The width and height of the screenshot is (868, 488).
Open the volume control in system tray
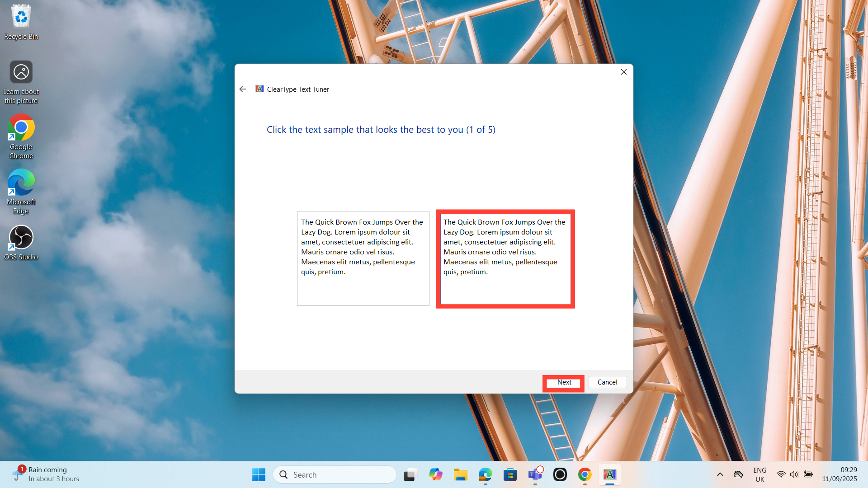pos(794,474)
